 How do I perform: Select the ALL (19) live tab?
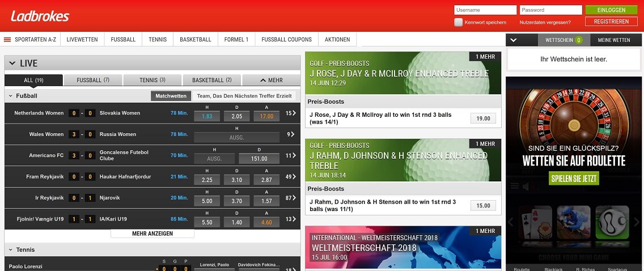tap(33, 80)
